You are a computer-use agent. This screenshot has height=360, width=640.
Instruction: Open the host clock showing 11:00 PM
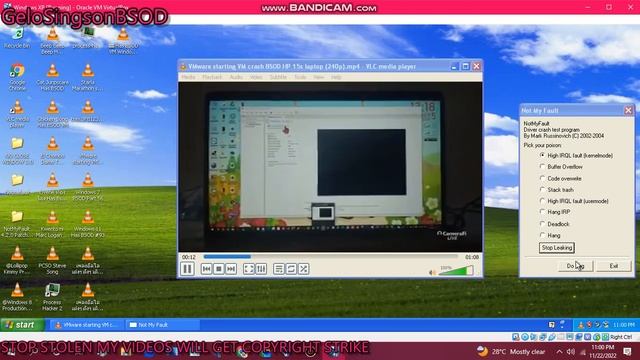coord(602,351)
